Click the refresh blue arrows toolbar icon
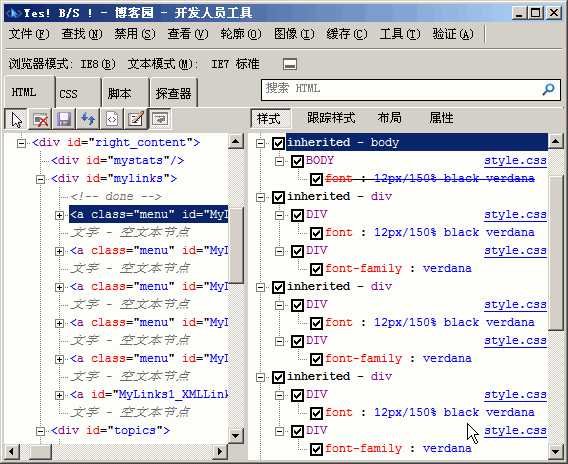This screenshot has width=568, height=464. pyautogui.click(x=88, y=119)
